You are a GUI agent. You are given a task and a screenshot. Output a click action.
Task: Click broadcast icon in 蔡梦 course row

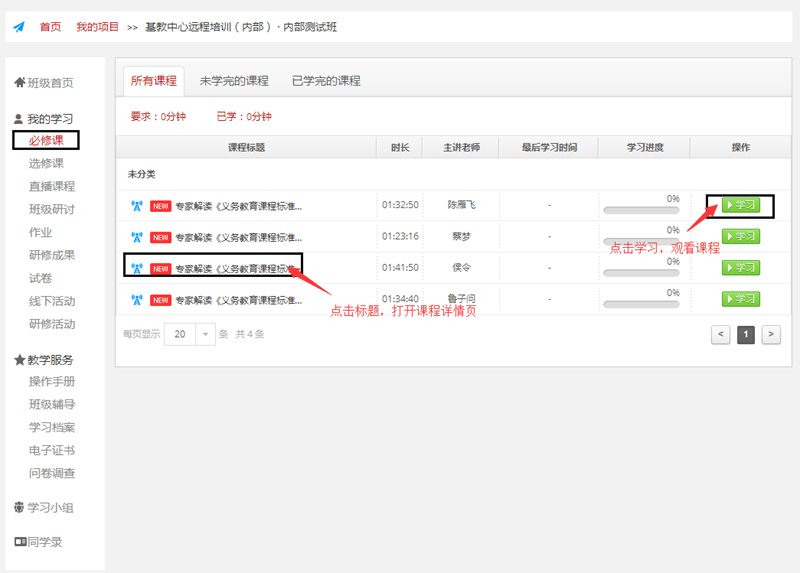[137, 237]
